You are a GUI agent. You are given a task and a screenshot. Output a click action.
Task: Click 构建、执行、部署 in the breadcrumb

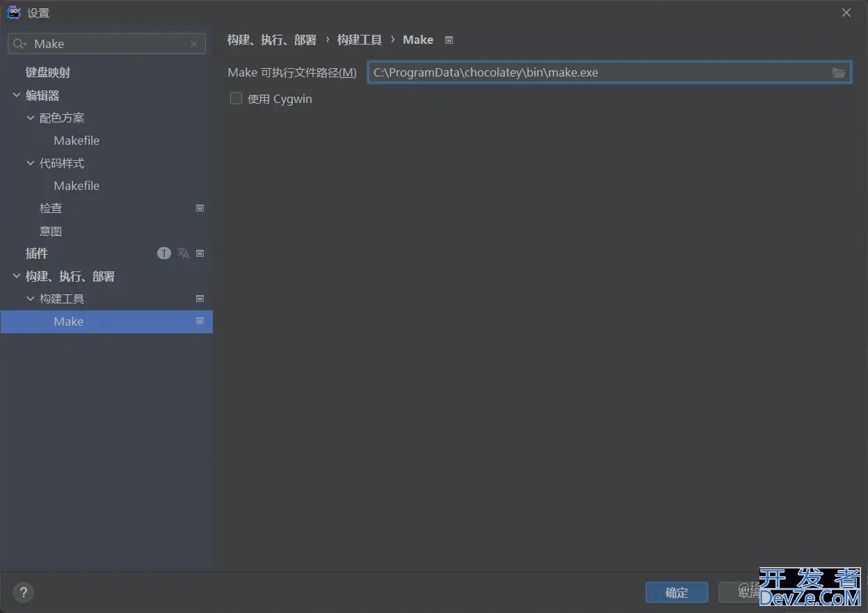(x=272, y=40)
